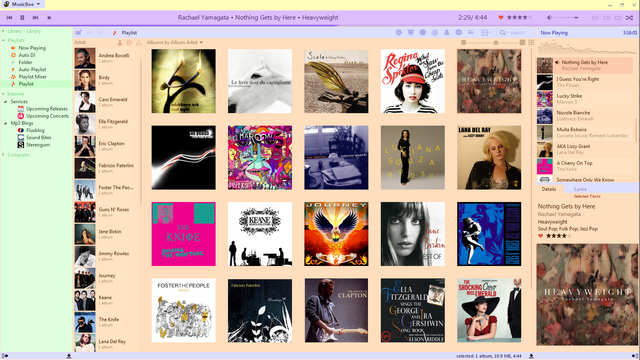Open the search options dropdown
The height and width of the screenshot is (360, 640).
tap(503, 32)
